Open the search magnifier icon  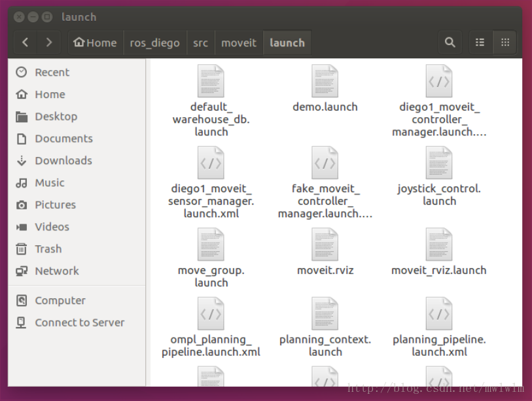pyautogui.click(x=450, y=43)
